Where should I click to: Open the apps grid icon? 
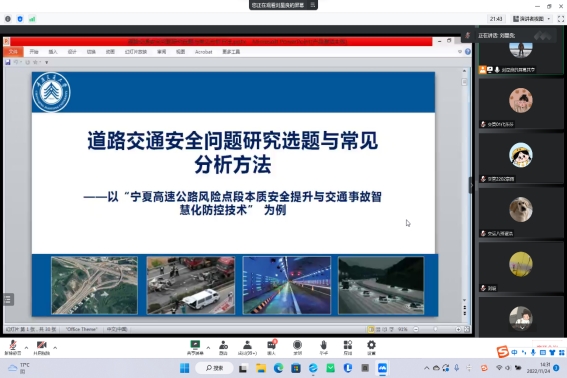click(x=348, y=347)
